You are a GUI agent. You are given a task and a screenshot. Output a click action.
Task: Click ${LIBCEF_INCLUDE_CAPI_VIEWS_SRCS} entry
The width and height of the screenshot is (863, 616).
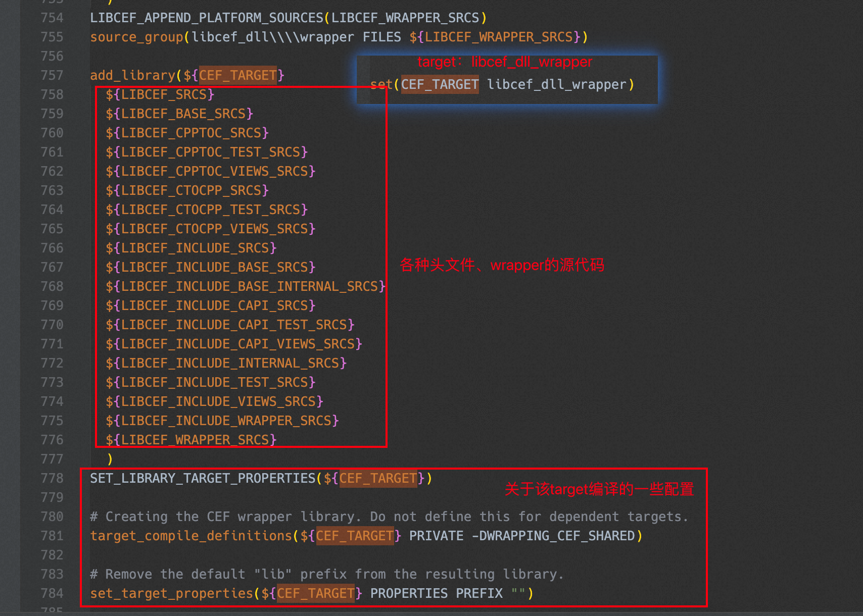point(234,344)
